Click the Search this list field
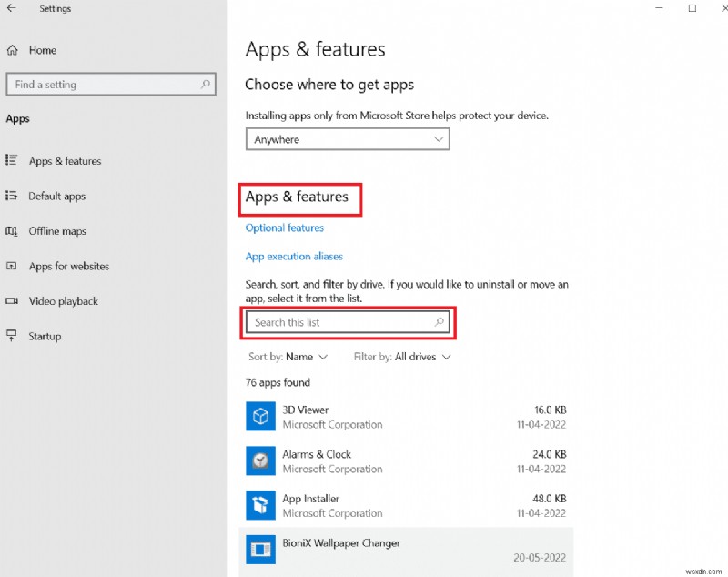Viewport: 728px width, 577px height. [349, 322]
